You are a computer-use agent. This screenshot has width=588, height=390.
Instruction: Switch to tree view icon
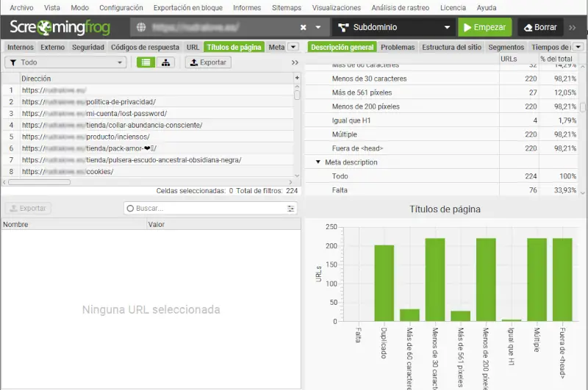[165, 62]
